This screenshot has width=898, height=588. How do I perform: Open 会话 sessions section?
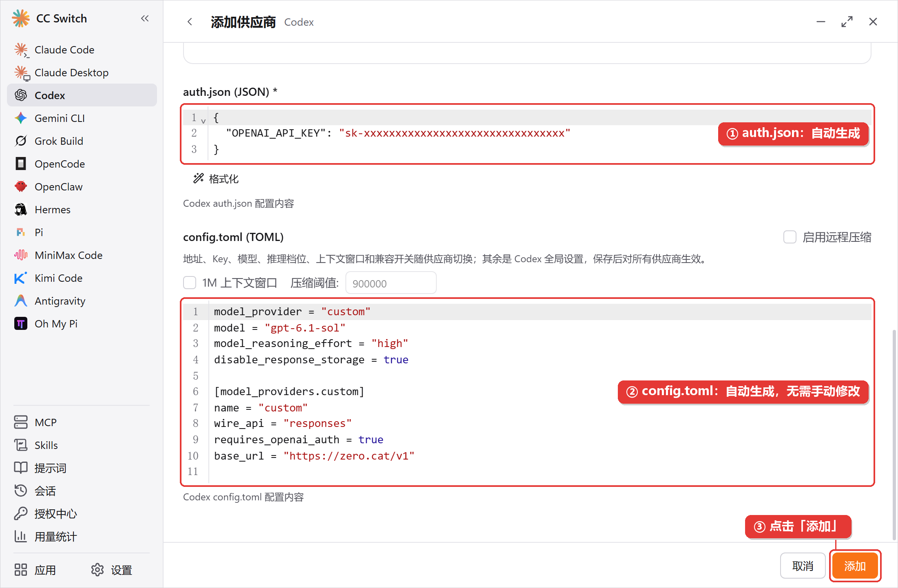82,491
